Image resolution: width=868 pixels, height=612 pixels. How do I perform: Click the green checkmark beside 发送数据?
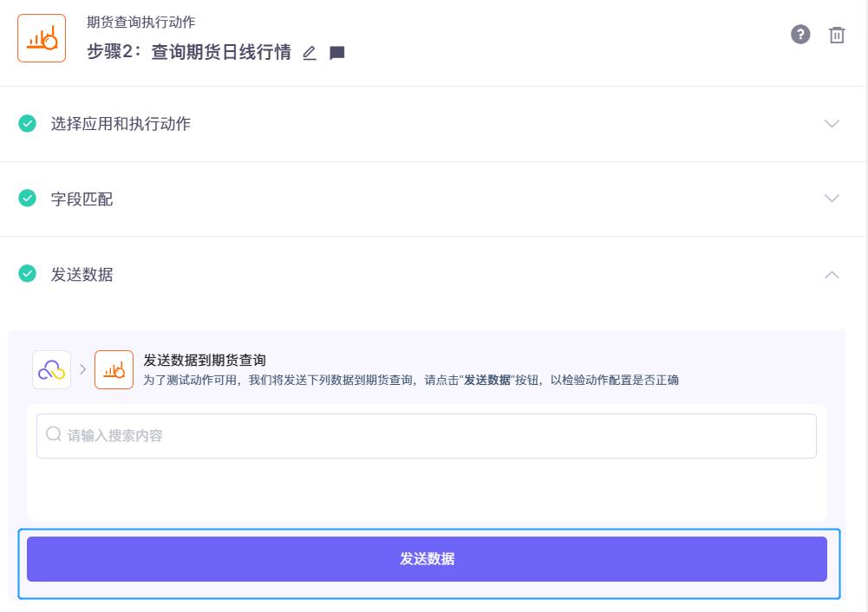click(x=27, y=275)
